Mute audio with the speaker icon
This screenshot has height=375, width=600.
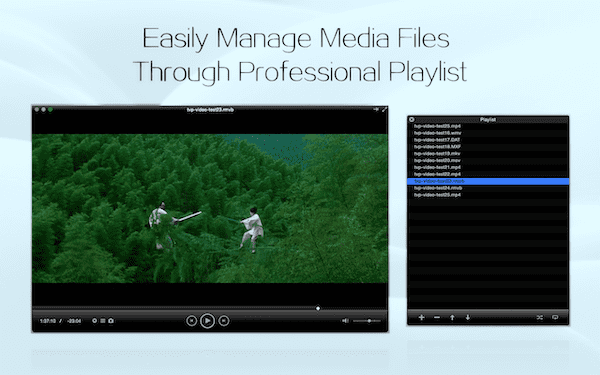[345, 321]
